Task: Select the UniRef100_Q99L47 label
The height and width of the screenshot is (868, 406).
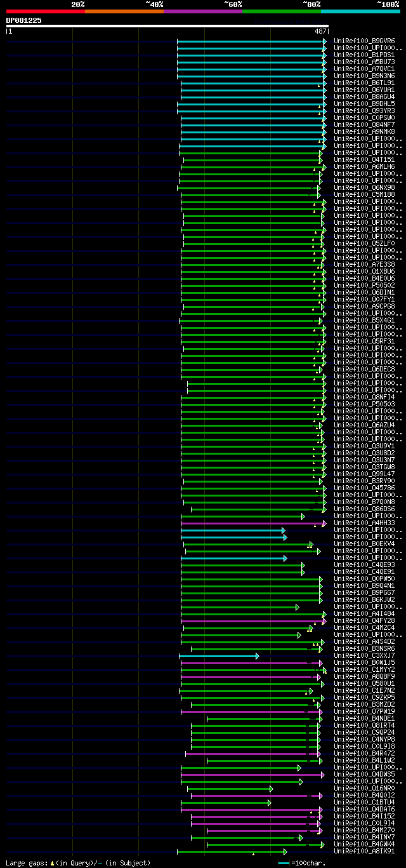Action: coord(363,474)
